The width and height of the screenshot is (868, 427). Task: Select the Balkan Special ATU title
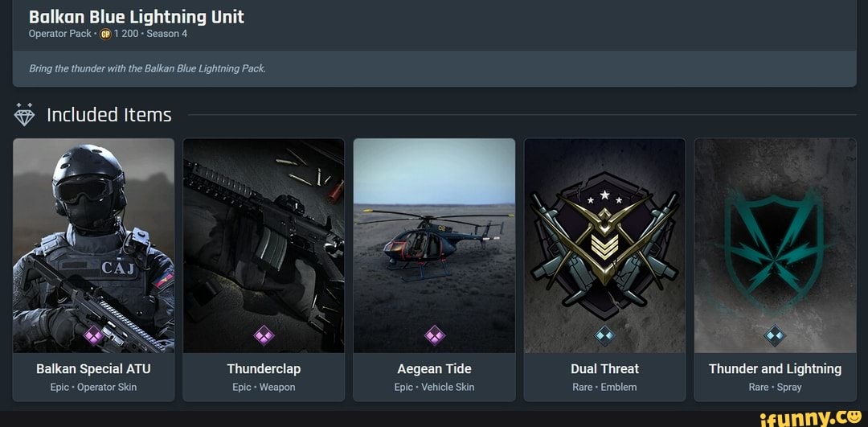coord(93,369)
